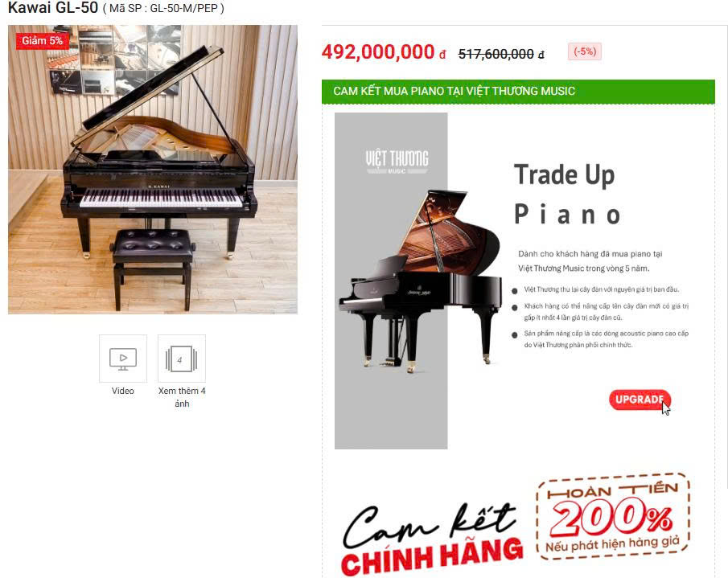The width and height of the screenshot is (728, 578).
Task: Click the first bullet point about 'Việt Thương thu lại cây đàn'
Action: (x=601, y=289)
